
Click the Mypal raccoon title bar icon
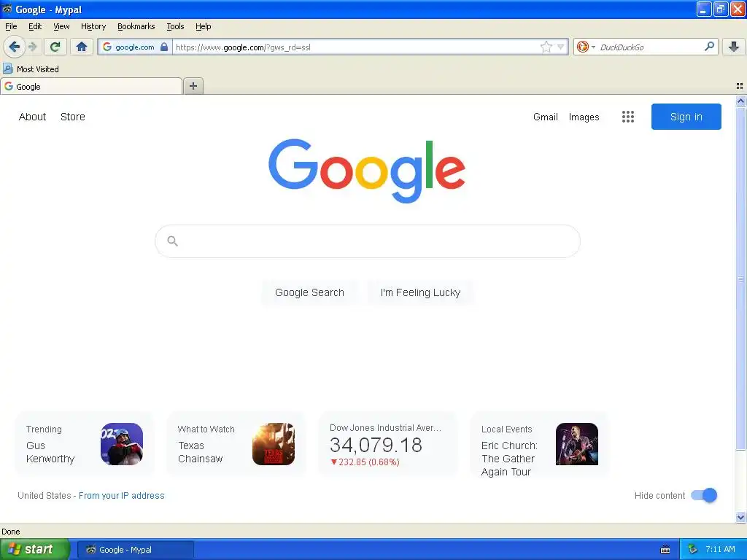7,9
